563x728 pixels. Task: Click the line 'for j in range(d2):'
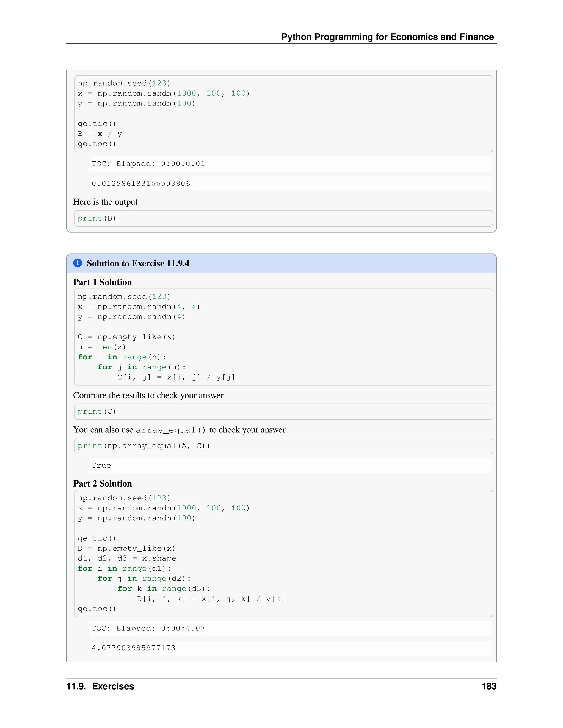144,579
